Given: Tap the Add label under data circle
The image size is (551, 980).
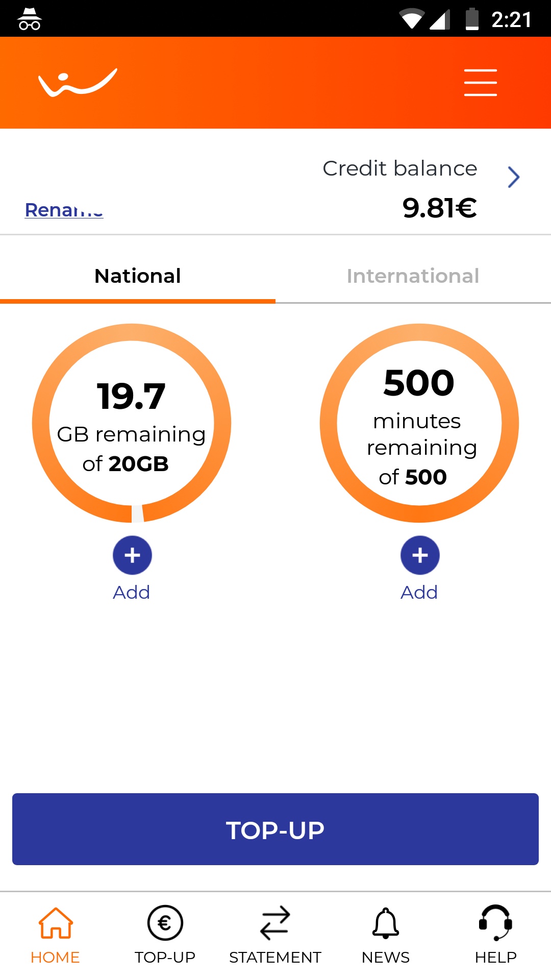Looking at the screenshot, I should pyautogui.click(x=132, y=593).
